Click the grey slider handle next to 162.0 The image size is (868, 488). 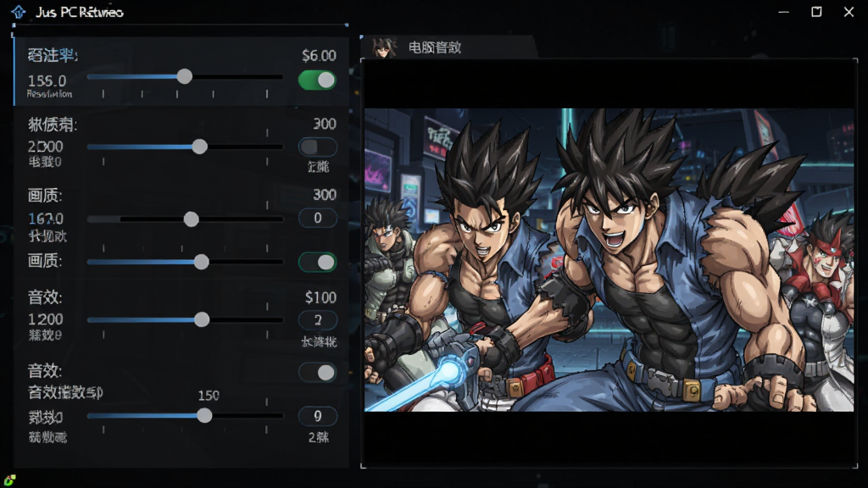pyautogui.click(x=191, y=219)
